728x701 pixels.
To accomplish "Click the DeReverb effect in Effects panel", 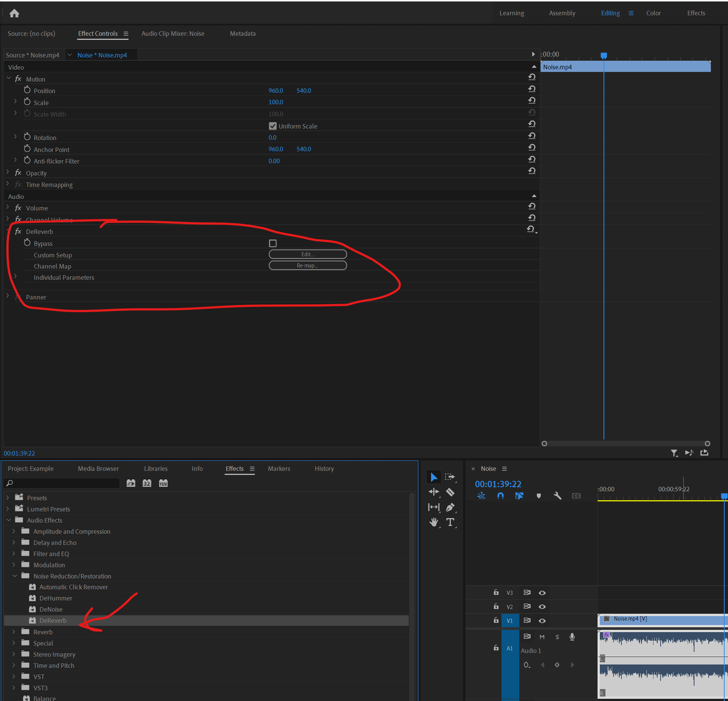I will tap(54, 621).
